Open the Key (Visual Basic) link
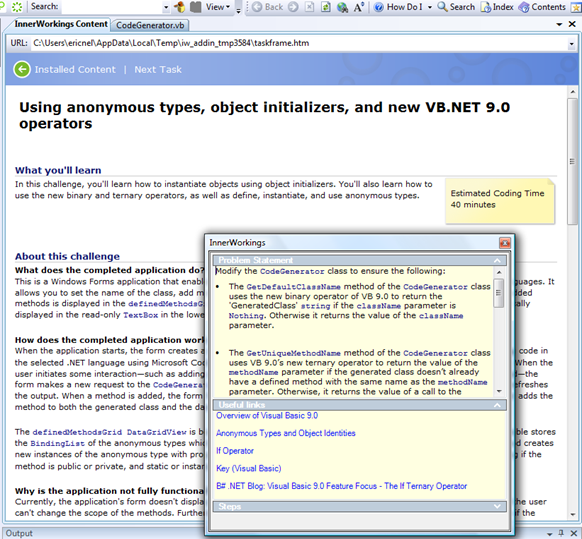This screenshot has width=582, height=539. [248, 468]
